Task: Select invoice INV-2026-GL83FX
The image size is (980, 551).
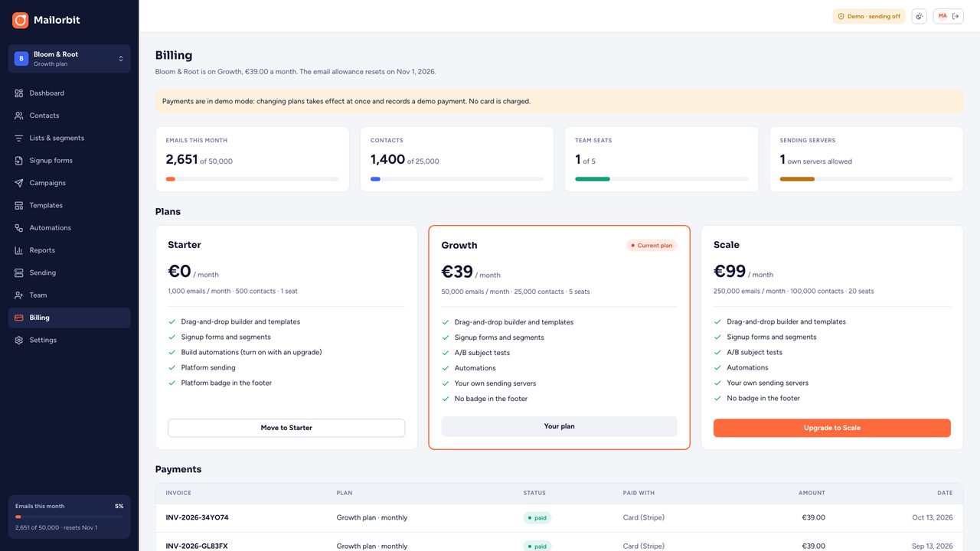Action: pyautogui.click(x=197, y=546)
